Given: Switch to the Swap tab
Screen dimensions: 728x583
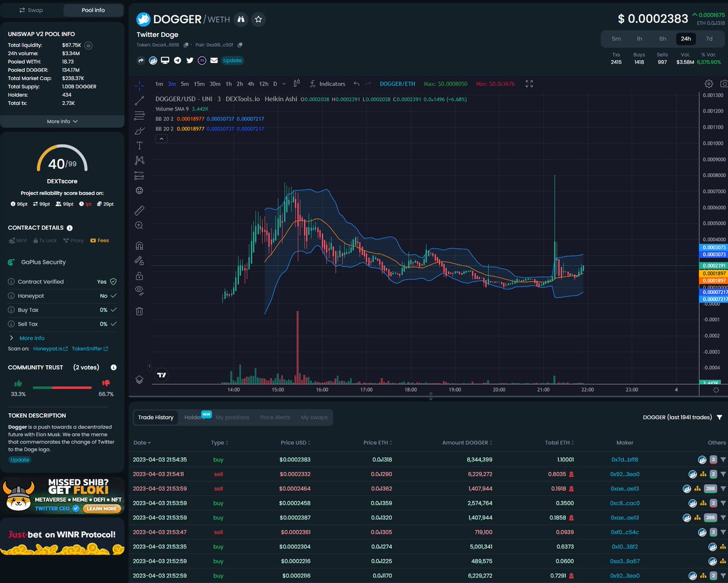Looking at the screenshot, I should pos(30,10).
